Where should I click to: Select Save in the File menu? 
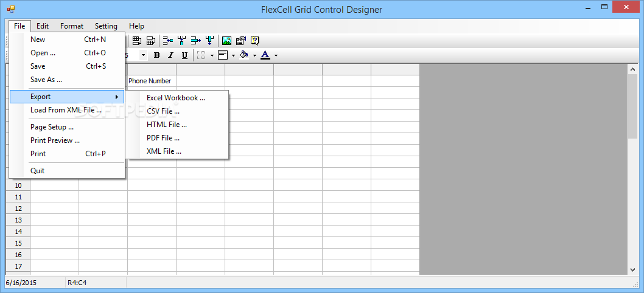67,66
